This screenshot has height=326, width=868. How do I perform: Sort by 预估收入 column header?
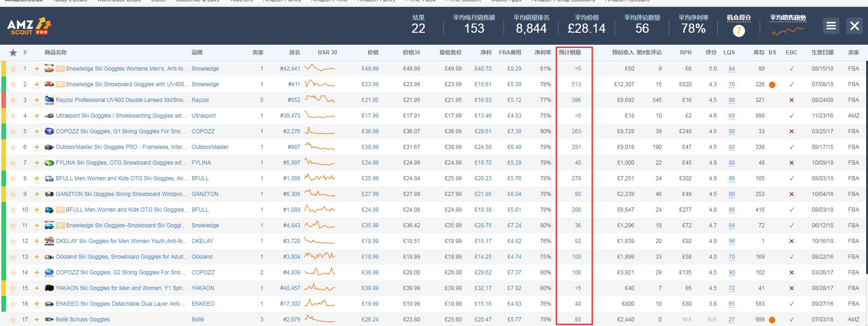[623, 53]
